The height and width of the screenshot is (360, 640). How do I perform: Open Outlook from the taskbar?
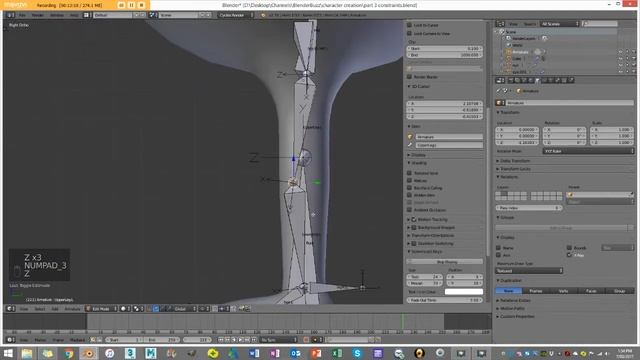click(295, 353)
